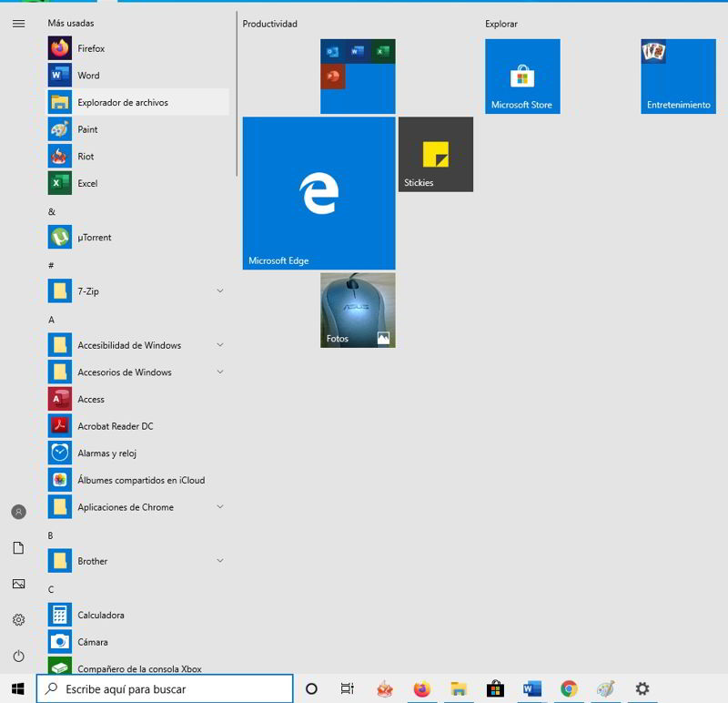Open the Riot app entry
The width and height of the screenshot is (728, 703).
click(86, 157)
